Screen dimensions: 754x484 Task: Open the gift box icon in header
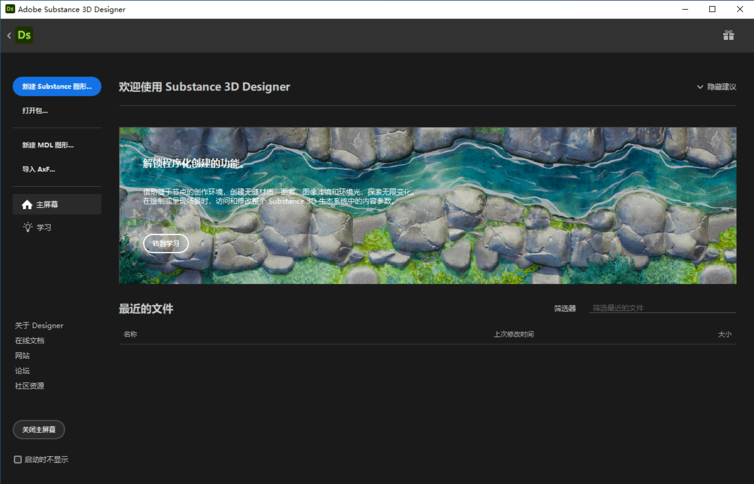pos(728,35)
